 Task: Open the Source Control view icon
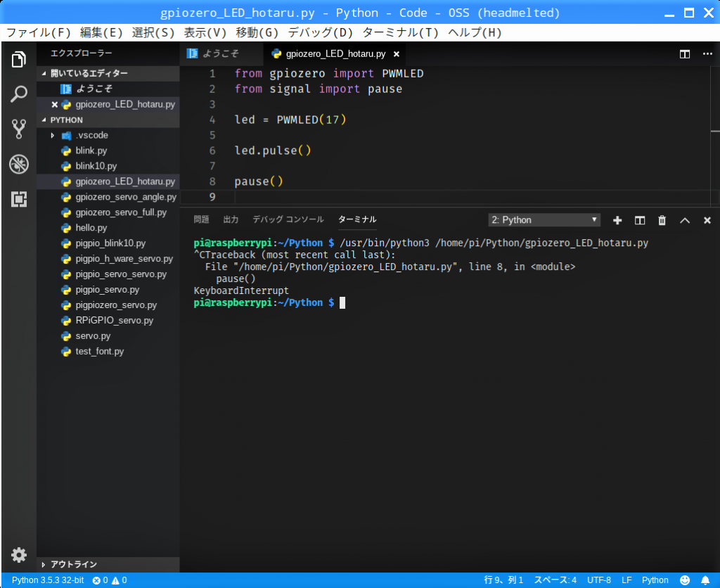tap(19, 129)
